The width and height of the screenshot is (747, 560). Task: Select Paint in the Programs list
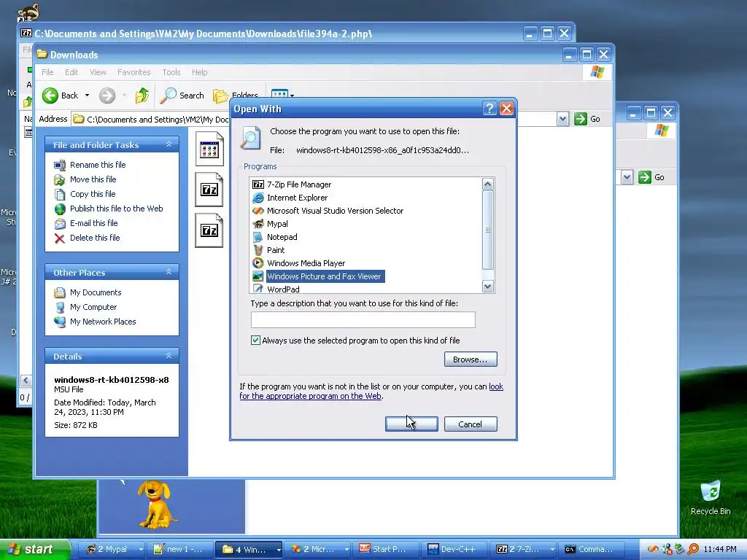click(x=268, y=250)
